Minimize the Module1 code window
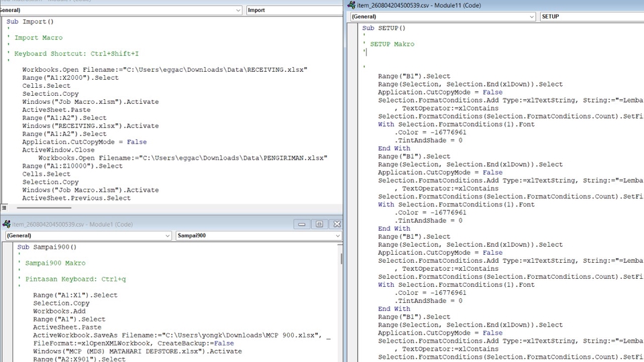The width and height of the screenshot is (644, 362). (x=301, y=224)
